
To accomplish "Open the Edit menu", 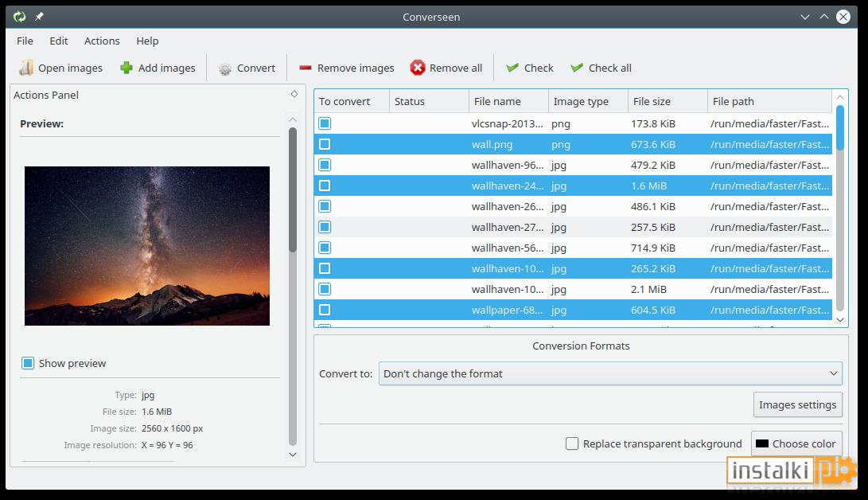I will (59, 41).
